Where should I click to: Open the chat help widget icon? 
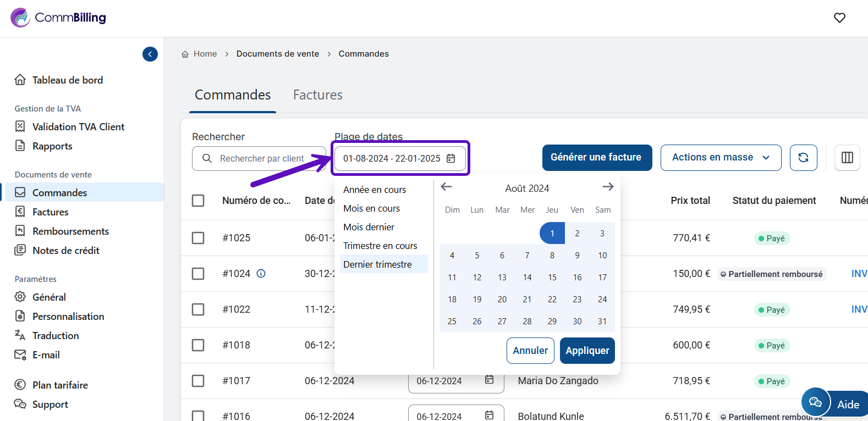point(815,403)
